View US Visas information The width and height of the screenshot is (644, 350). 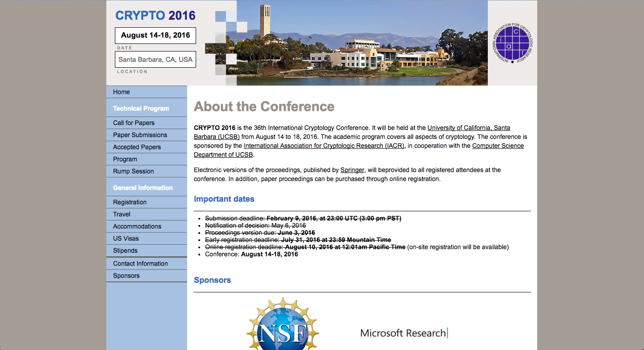147,238
